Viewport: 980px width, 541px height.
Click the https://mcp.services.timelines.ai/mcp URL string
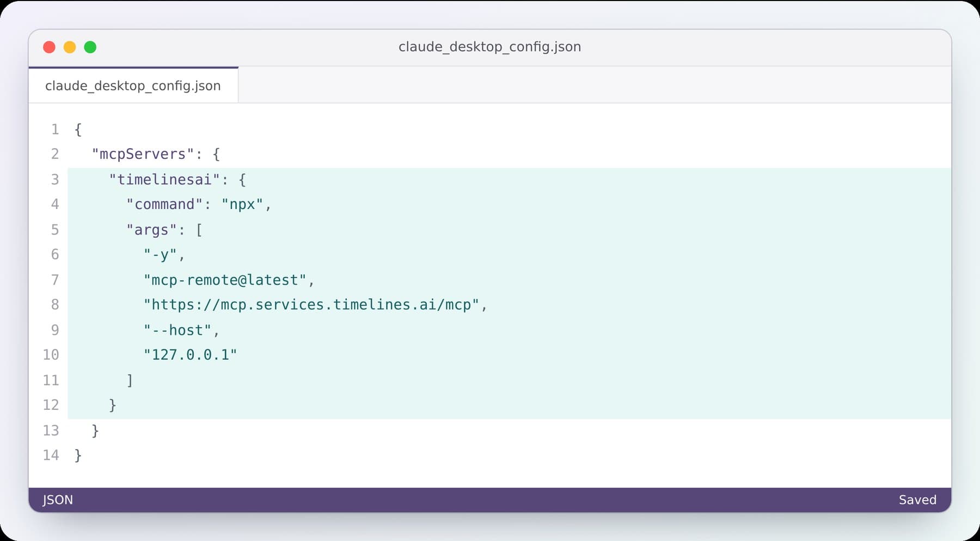coord(311,304)
